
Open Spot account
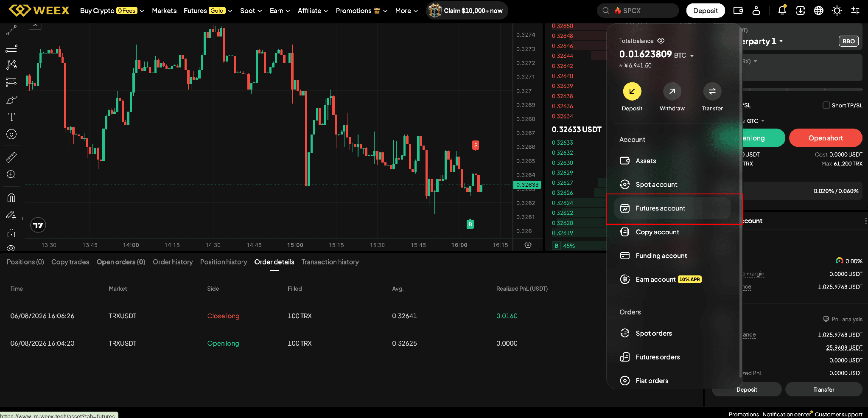click(672, 185)
